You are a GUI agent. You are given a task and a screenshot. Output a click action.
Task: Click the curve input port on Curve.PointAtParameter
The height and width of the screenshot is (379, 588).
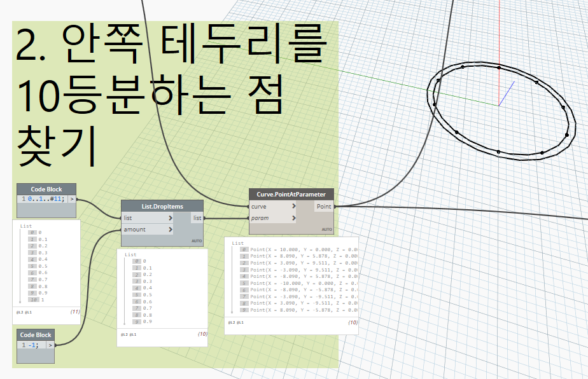(x=259, y=206)
